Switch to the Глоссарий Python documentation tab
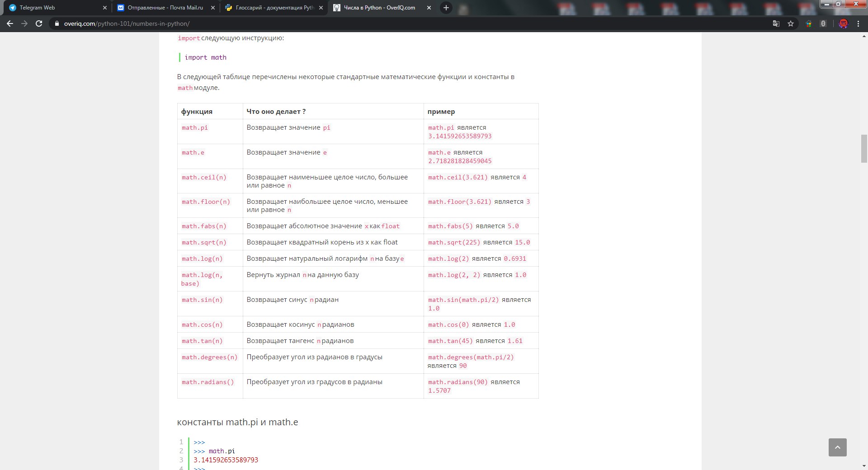 (x=274, y=8)
